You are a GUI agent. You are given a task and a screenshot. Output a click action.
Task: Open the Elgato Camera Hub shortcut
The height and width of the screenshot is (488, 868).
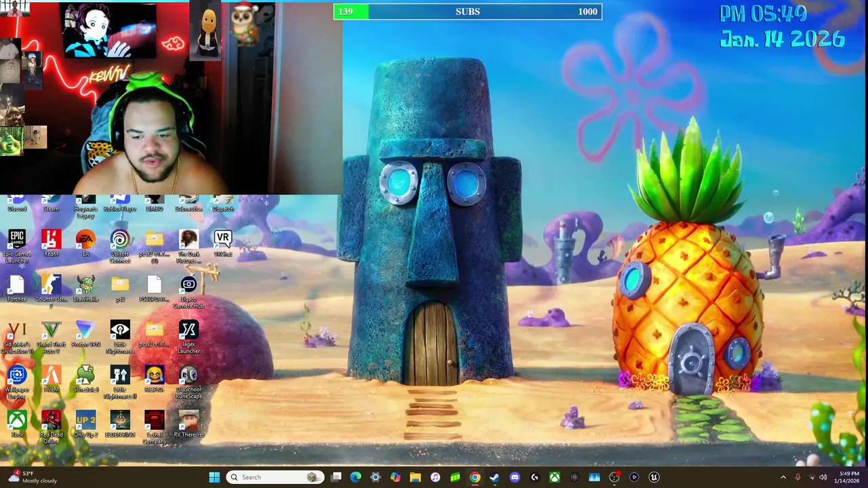click(189, 291)
